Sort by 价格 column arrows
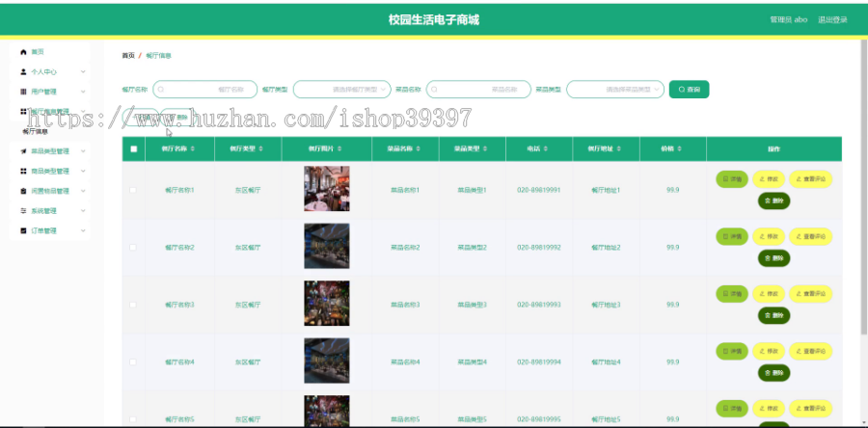Screen dimensions: 868x428 (679, 148)
